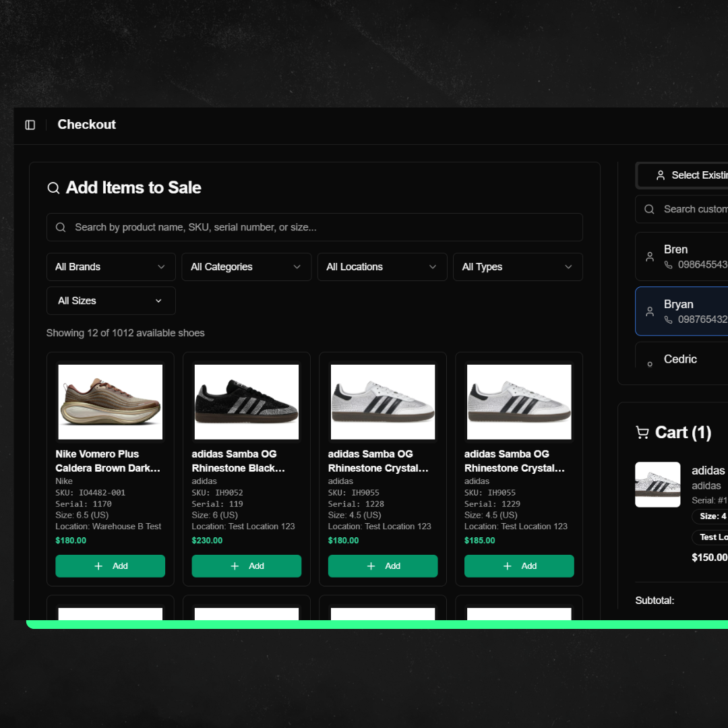Click the person icon beside Bryan's name
Screen dimensions: 728x728
pos(649,311)
